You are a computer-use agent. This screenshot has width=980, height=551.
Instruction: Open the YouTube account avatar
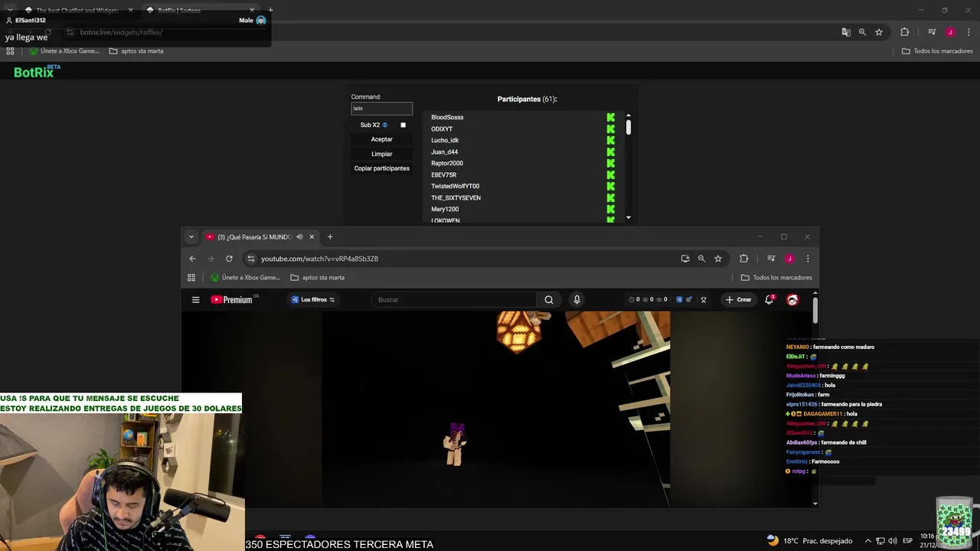(792, 300)
